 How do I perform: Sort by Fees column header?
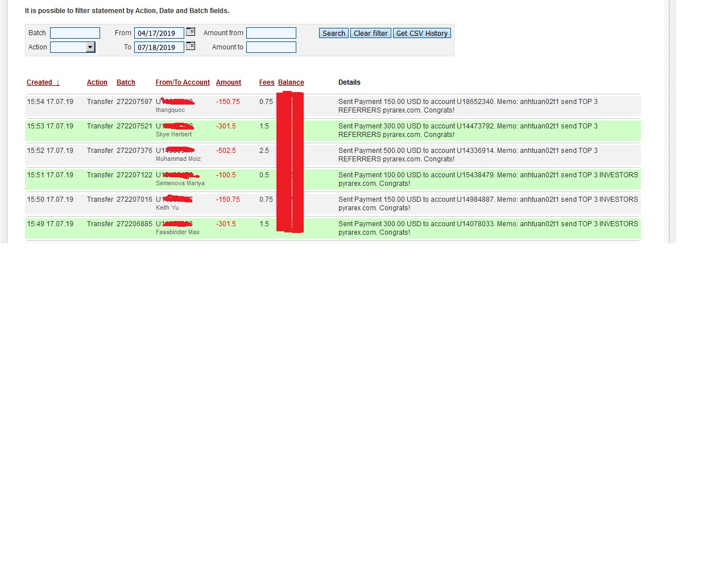coord(267,82)
